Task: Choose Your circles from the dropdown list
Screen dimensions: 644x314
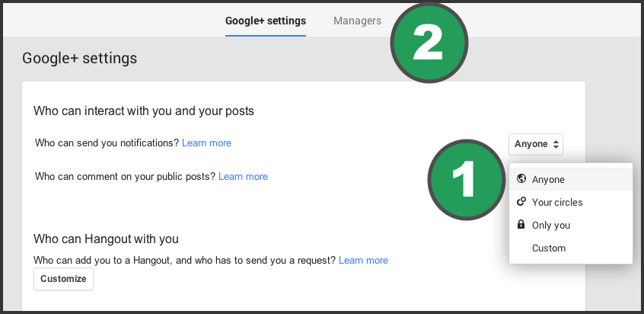Action: [570, 202]
